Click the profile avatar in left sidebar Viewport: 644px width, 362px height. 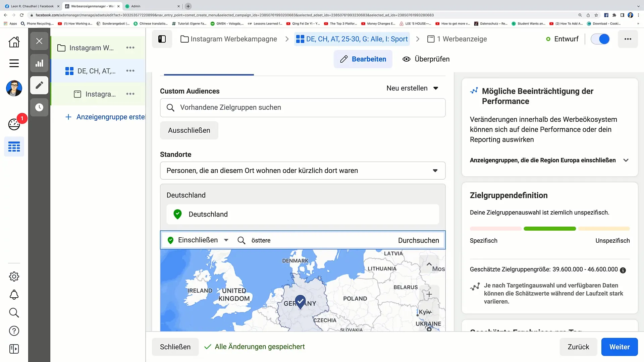click(14, 88)
